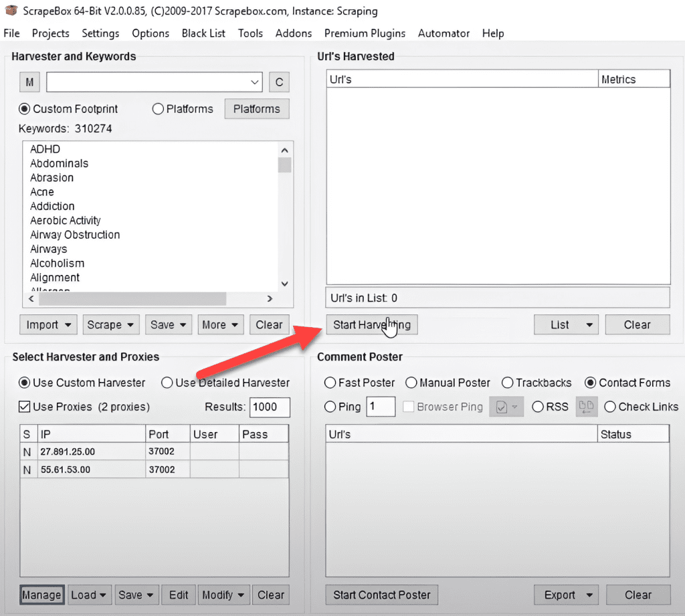Image resolution: width=685 pixels, height=616 pixels.
Task: Click the ScrapeBox app icon in title bar
Action: 11,10
